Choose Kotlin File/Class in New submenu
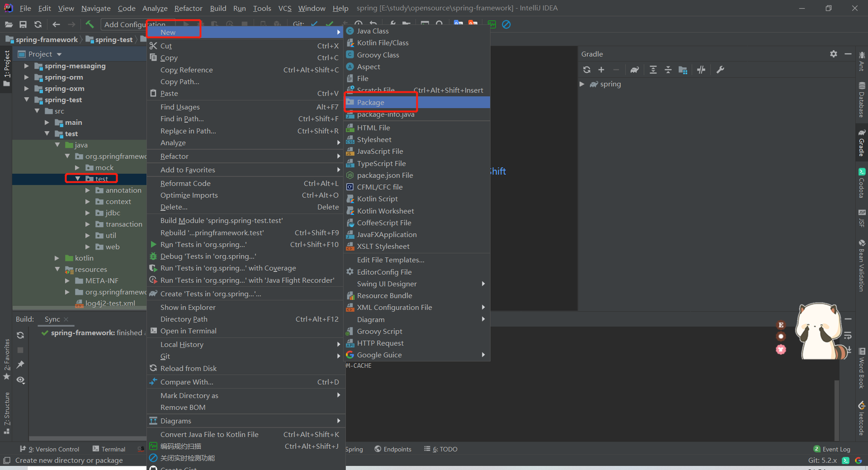 click(x=417, y=43)
